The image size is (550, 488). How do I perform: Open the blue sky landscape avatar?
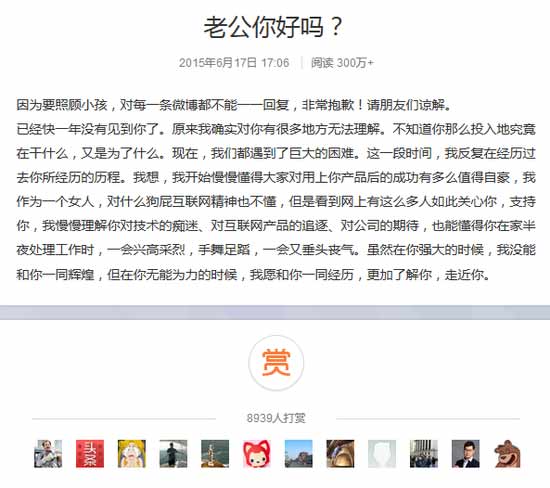click(299, 454)
